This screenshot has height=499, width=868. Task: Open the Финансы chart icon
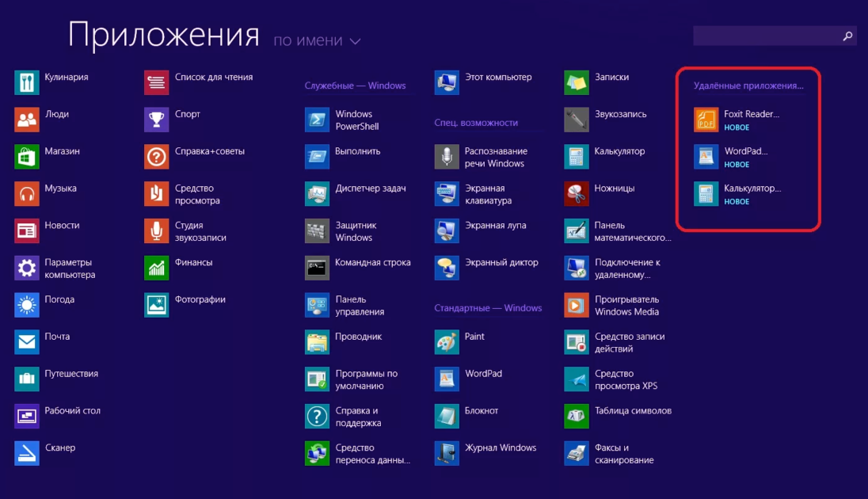[157, 268]
